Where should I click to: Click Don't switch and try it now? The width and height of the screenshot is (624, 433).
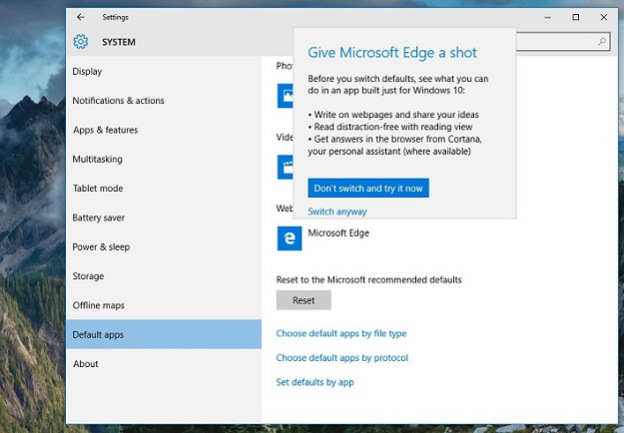tap(368, 188)
